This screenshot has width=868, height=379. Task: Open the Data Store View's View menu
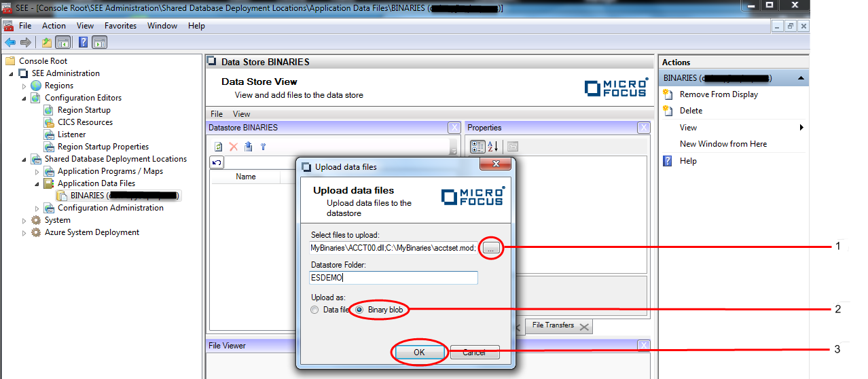pyautogui.click(x=242, y=114)
